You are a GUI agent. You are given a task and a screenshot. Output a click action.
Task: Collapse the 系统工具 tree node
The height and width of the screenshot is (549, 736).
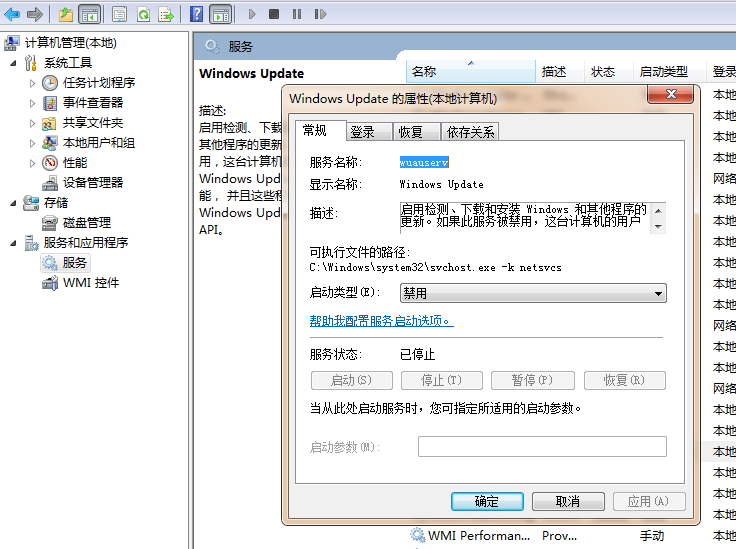13,63
